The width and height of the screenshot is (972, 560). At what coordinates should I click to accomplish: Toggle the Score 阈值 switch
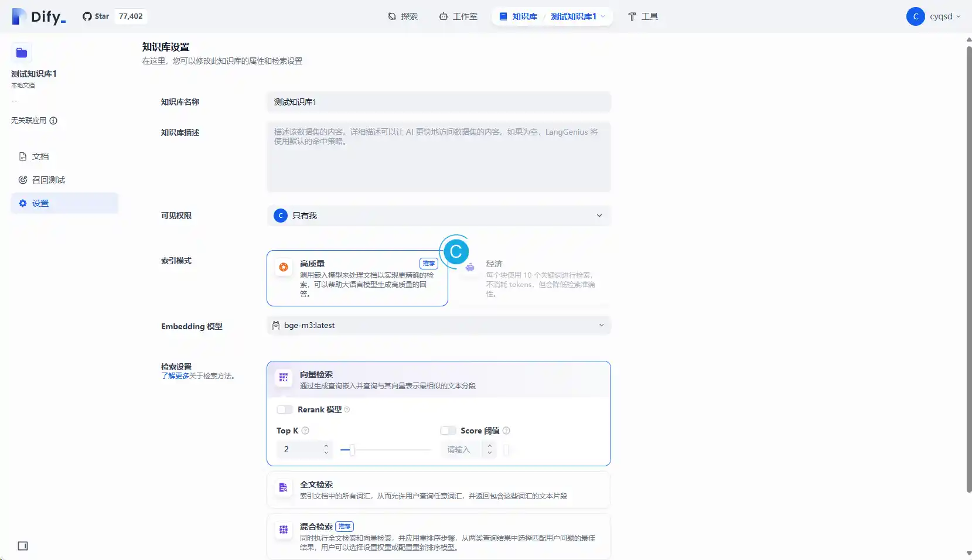[x=448, y=431]
